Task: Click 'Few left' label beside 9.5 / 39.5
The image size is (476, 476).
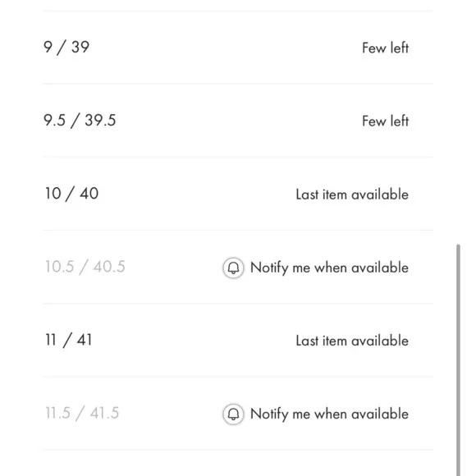Action: click(x=385, y=121)
